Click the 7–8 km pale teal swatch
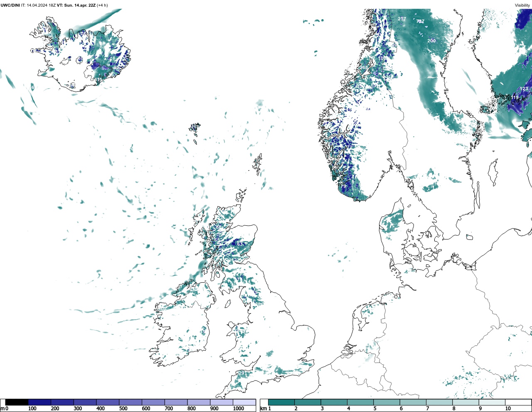The width and height of the screenshot is (532, 412). coord(439,402)
